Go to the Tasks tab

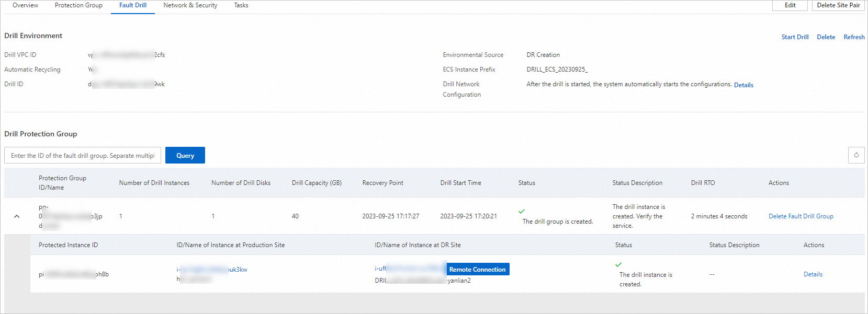(241, 5)
